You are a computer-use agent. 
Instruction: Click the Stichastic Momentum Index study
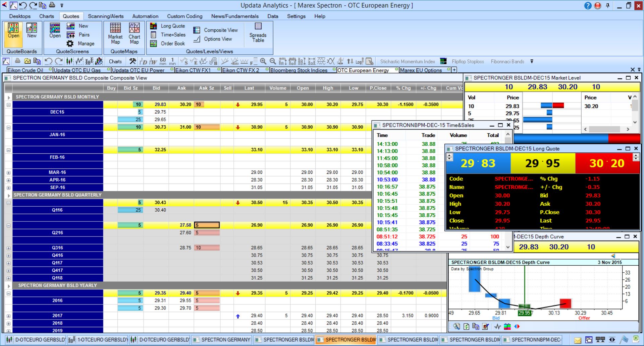pos(408,62)
